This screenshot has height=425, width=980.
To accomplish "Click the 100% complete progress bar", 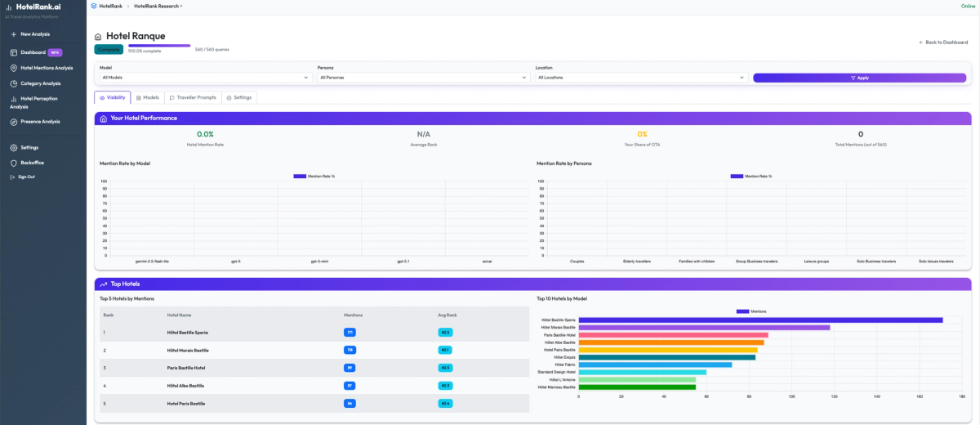I will tap(159, 46).
